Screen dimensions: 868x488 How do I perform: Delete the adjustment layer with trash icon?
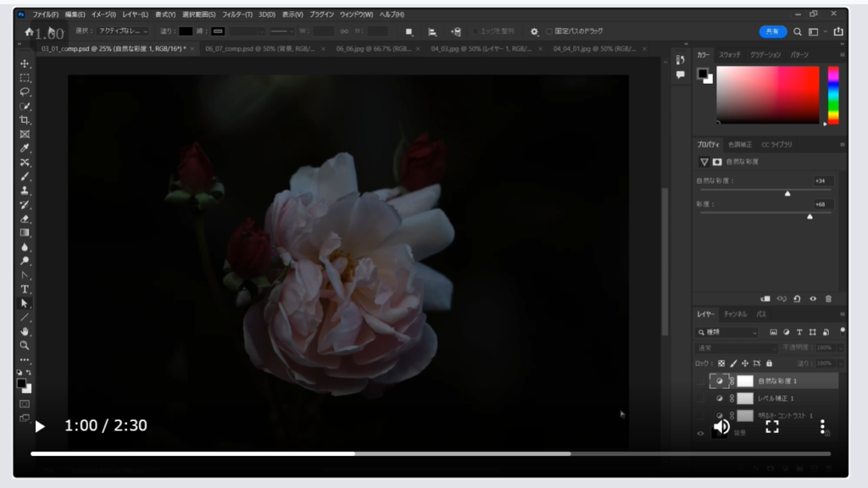829,299
